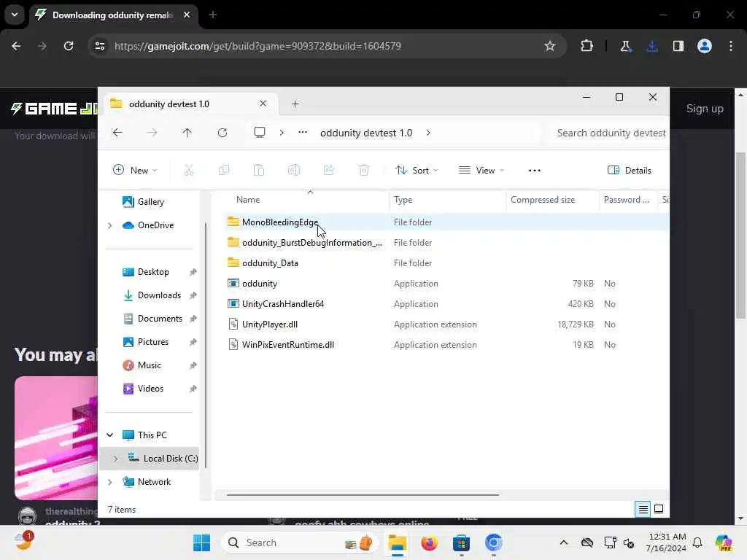Click the chevron after oddunity devtest 1.0 breadcrumb
This screenshot has width=747, height=560.
coord(428,133)
